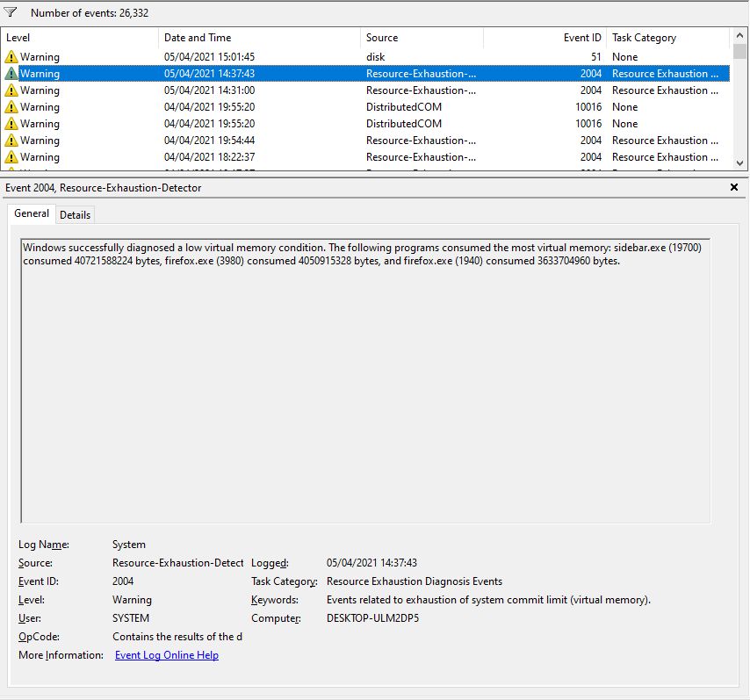This screenshot has height=700, width=750.
Task: Select the 04/04/2021 18:22:37 event row
Action: pos(366,157)
